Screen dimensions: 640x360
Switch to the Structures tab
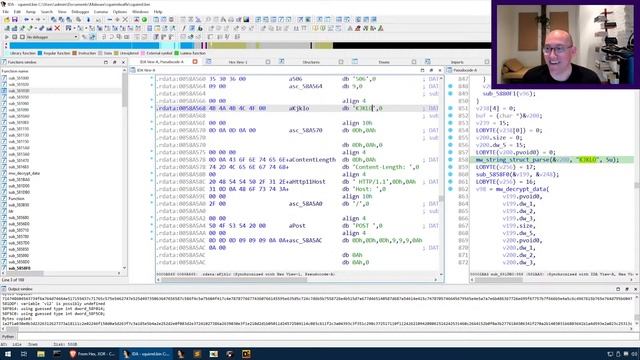tap(311, 62)
